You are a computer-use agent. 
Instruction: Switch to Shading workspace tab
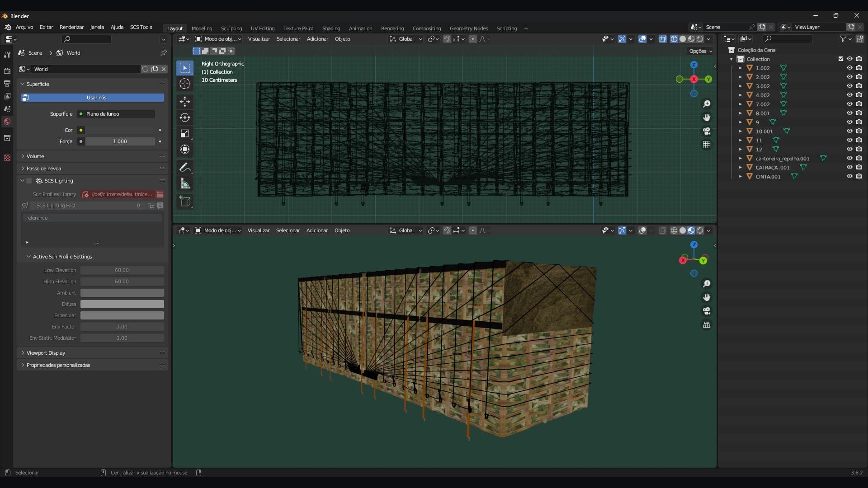[x=331, y=28]
